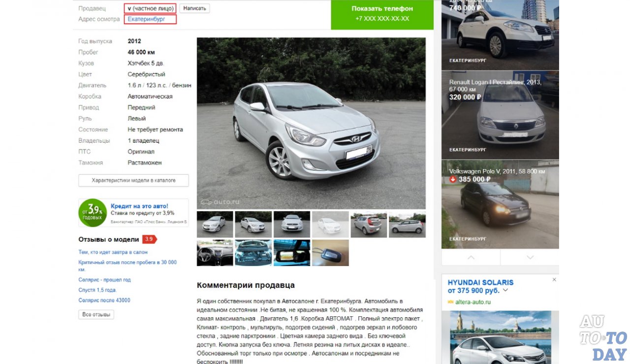Click the Комментарии продавца heading
630x364 pixels.
pos(246,285)
